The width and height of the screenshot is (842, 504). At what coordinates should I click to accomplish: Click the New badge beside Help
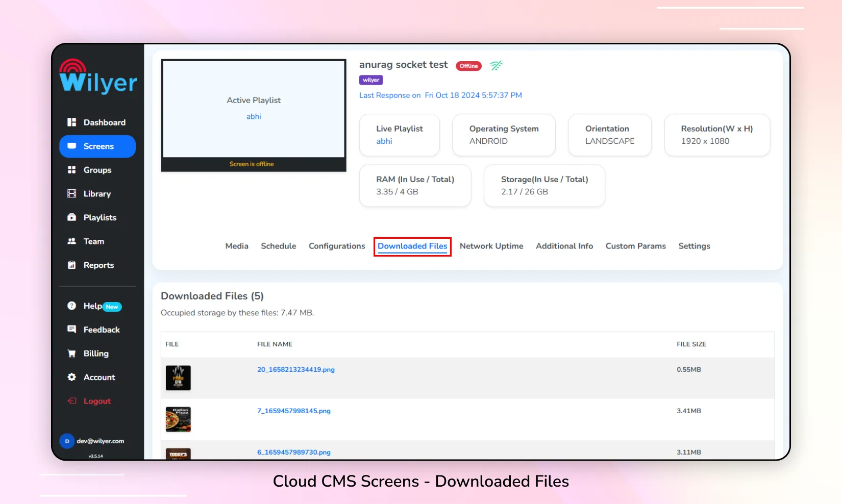(112, 307)
